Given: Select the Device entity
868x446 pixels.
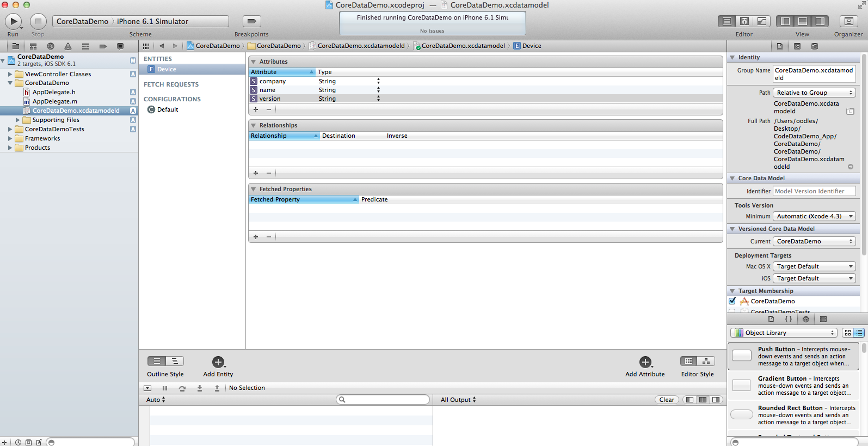Looking at the screenshot, I should (192, 69).
